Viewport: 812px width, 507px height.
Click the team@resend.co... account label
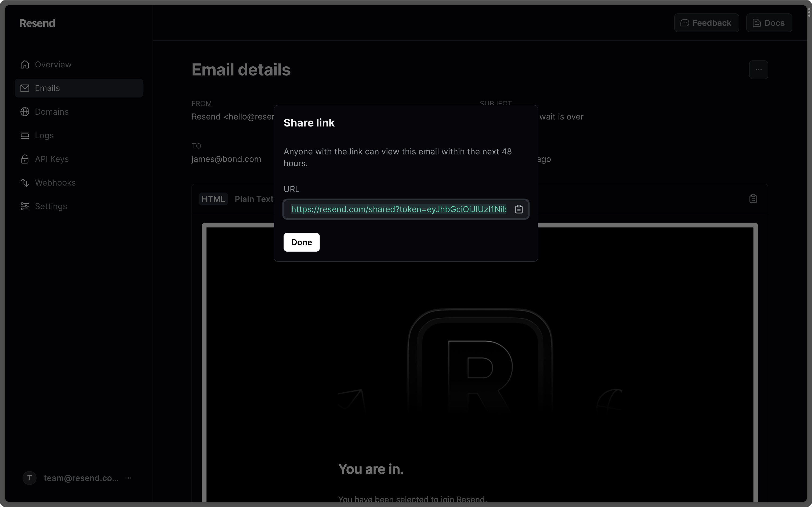click(81, 478)
